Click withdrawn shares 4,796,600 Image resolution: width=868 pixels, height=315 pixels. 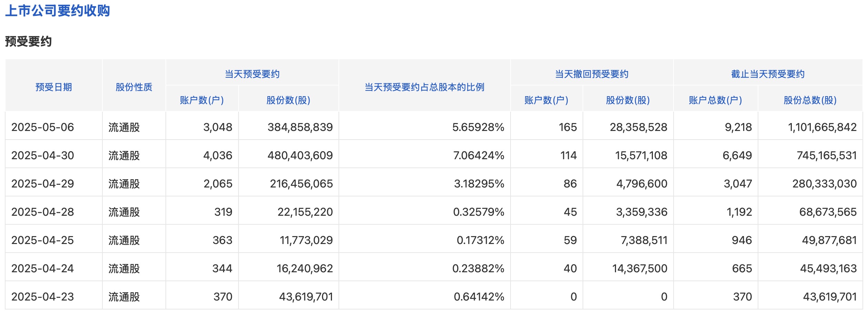coord(642,184)
